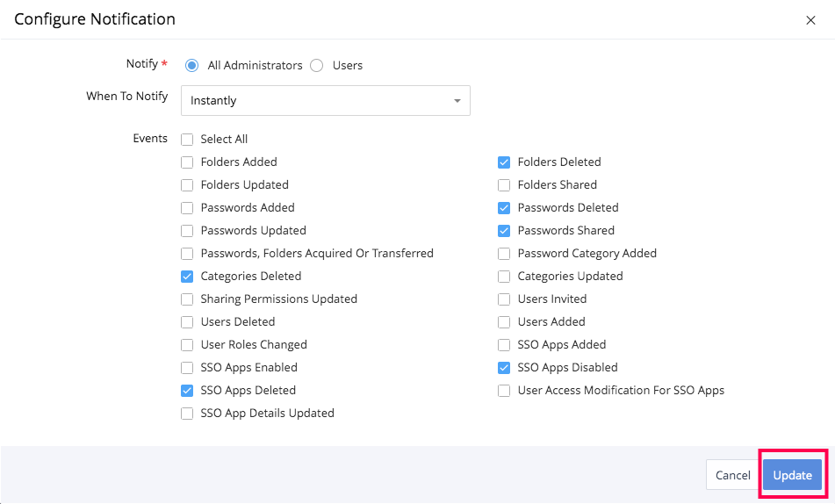This screenshot has width=835, height=504.
Task: Select the All Administrators radio option
Action: coord(191,65)
